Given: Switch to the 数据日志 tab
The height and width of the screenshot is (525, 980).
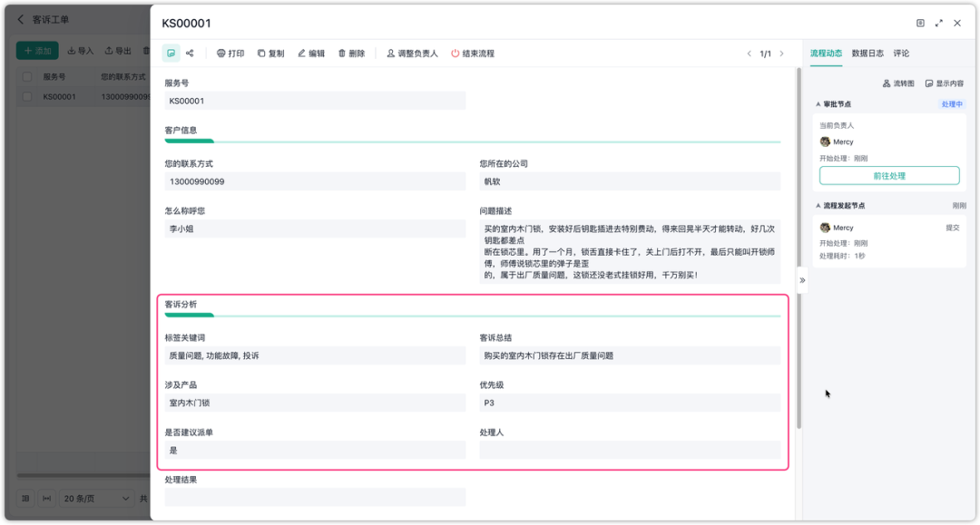Looking at the screenshot, I should point(867,53).
